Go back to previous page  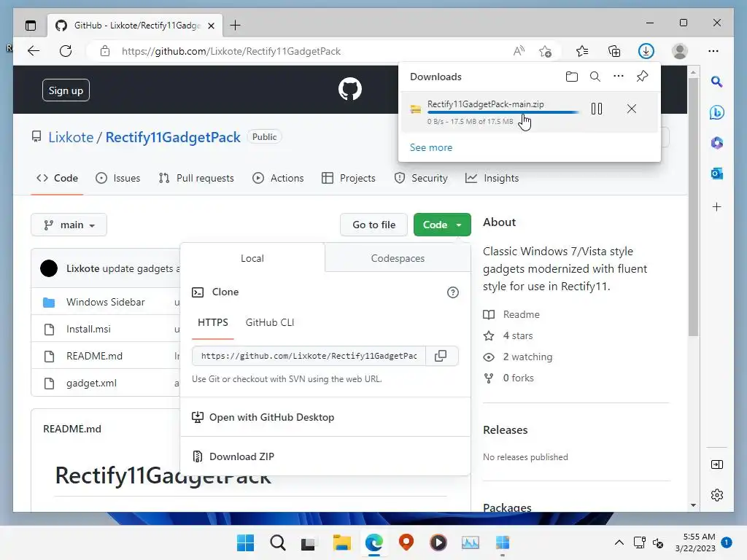pyautogui.click(x=34, y=51)
